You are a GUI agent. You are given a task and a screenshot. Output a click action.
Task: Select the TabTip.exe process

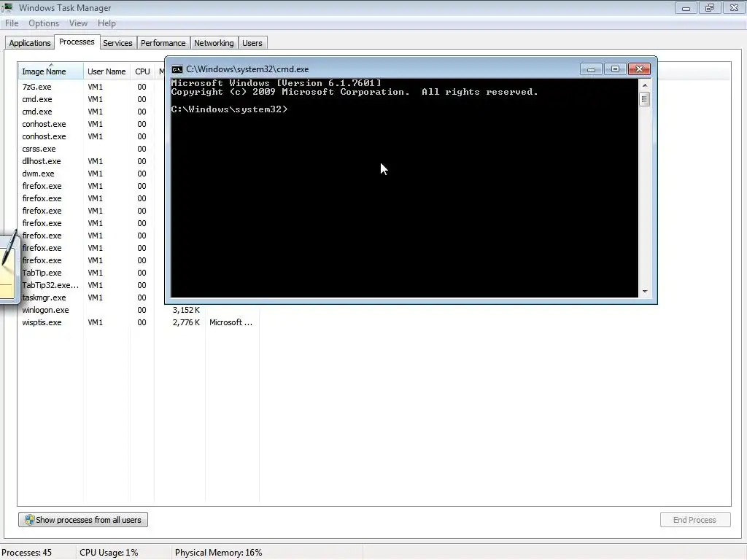pos(42,273)
